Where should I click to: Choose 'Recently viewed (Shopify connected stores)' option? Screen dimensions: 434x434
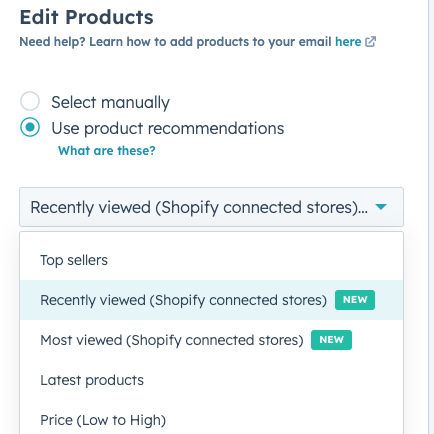(x=211, y=300)
